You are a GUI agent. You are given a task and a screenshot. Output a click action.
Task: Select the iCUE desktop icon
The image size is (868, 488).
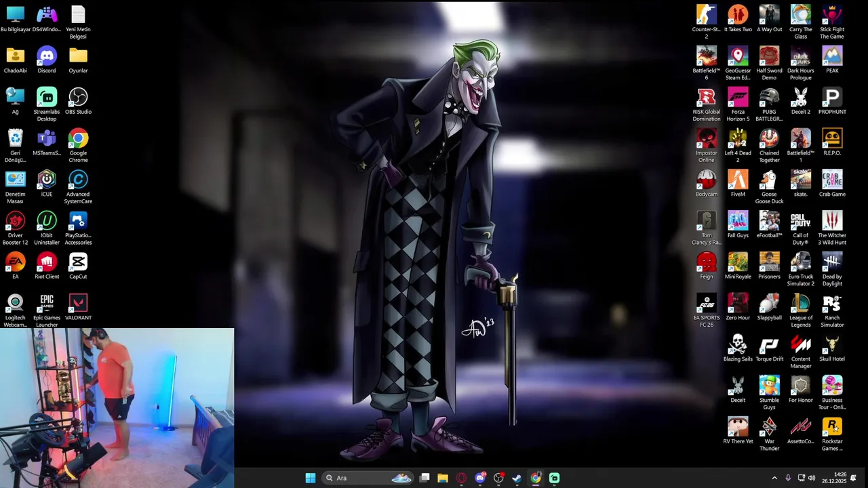pos(47,183)
